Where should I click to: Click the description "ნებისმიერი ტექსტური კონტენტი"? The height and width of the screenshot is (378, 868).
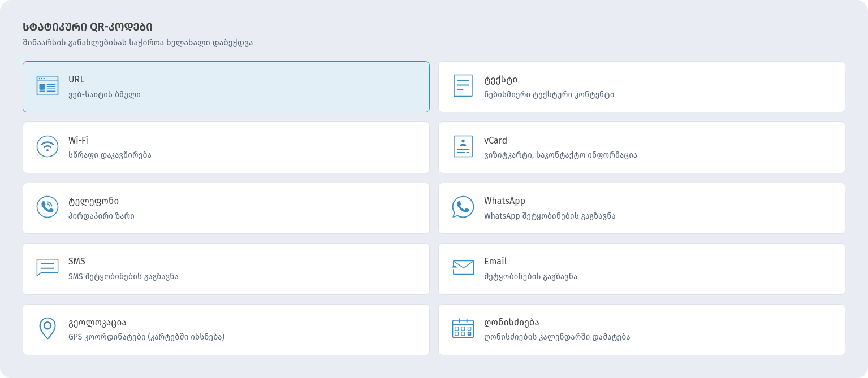click(549, 94)
